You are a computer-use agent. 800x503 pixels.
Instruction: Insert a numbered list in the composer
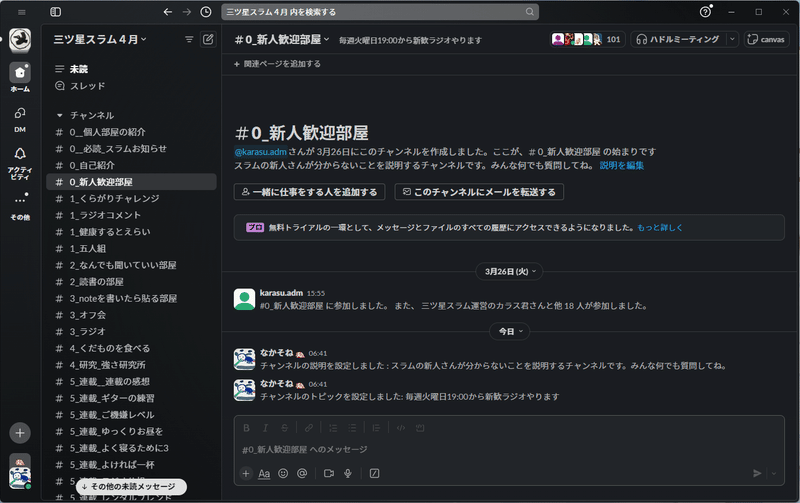333,427
